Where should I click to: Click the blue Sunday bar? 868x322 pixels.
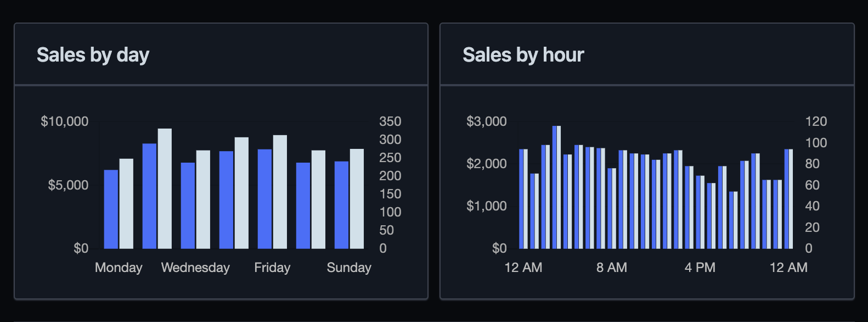click(341, 205)
